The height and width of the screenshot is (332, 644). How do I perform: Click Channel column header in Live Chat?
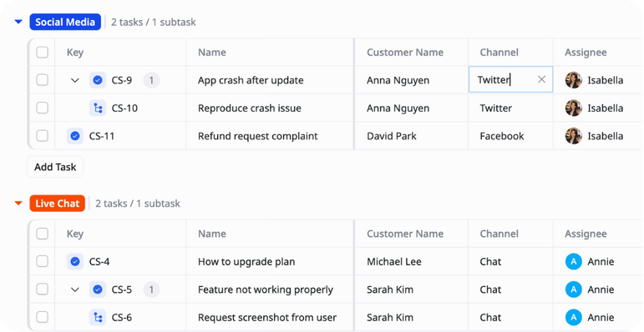499,234
